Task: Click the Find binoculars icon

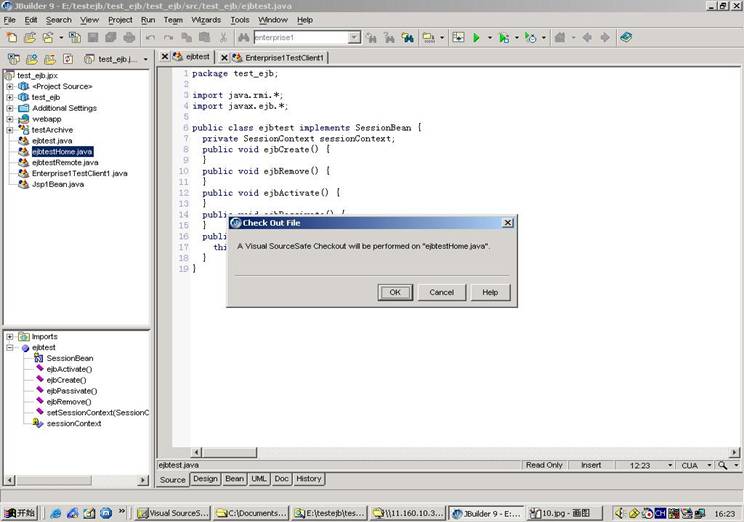Action: coord(243,37)
